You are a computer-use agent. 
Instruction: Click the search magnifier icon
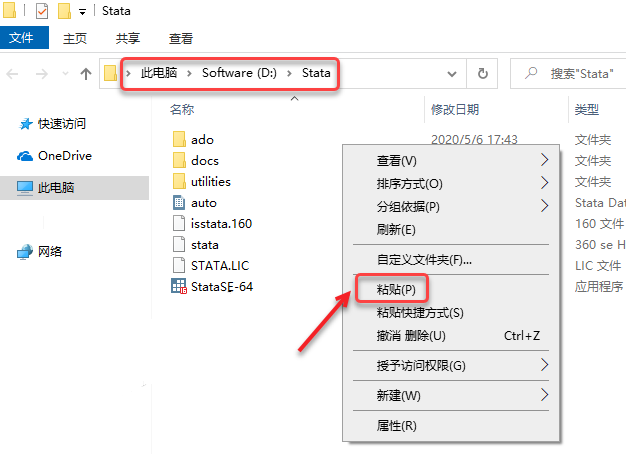[x=531, y=73]
